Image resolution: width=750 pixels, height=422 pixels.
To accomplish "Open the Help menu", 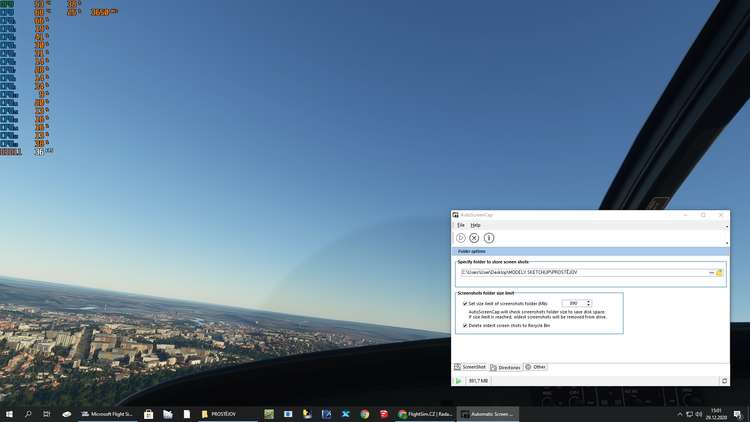I will point(476,225).
